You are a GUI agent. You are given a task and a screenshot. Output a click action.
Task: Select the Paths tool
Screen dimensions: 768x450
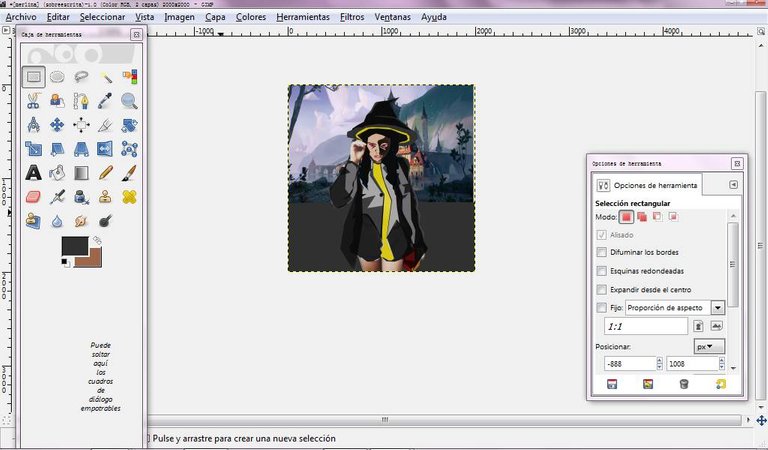[81, 101]
